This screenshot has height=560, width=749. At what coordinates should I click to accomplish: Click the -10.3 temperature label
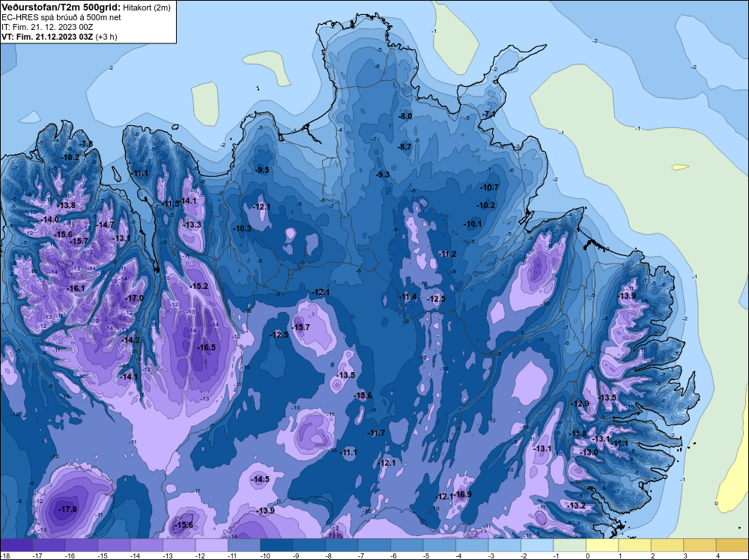242,228
